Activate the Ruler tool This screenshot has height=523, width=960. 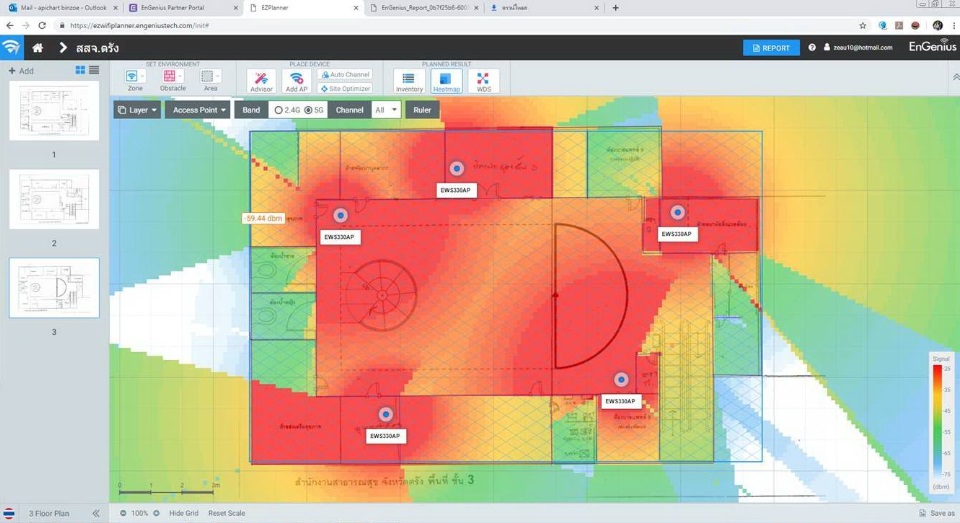pos(422,110)
